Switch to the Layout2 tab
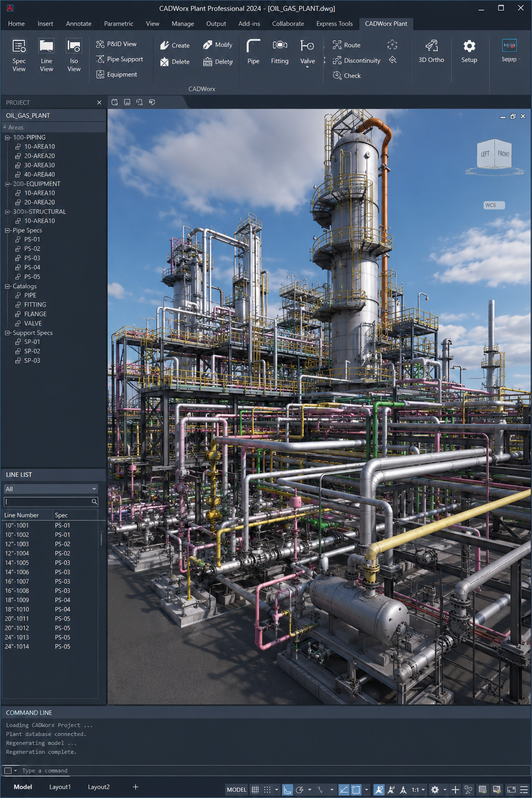This screenshot has height=798, width=532. (x=99, y=787)
